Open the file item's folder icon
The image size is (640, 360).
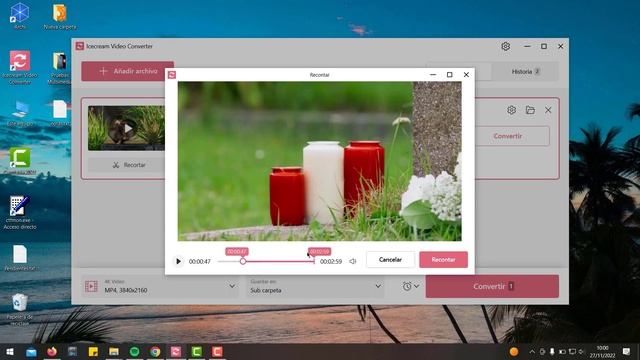point(530,110)
